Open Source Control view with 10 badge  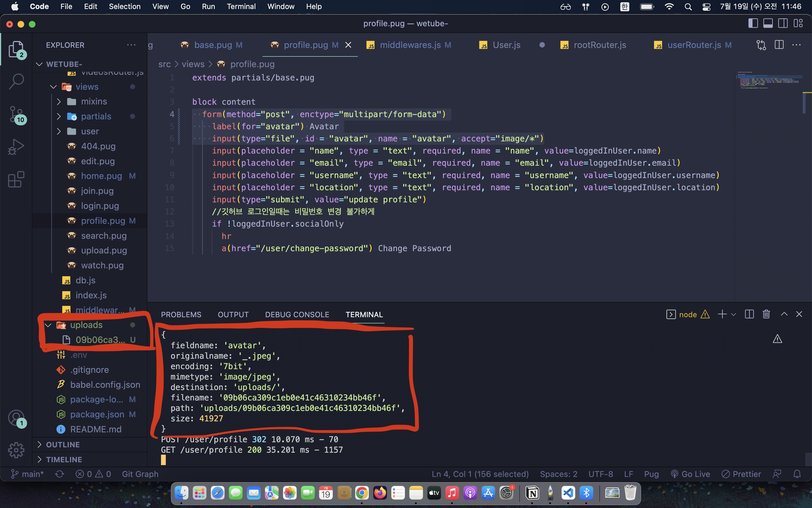point(16,114)
